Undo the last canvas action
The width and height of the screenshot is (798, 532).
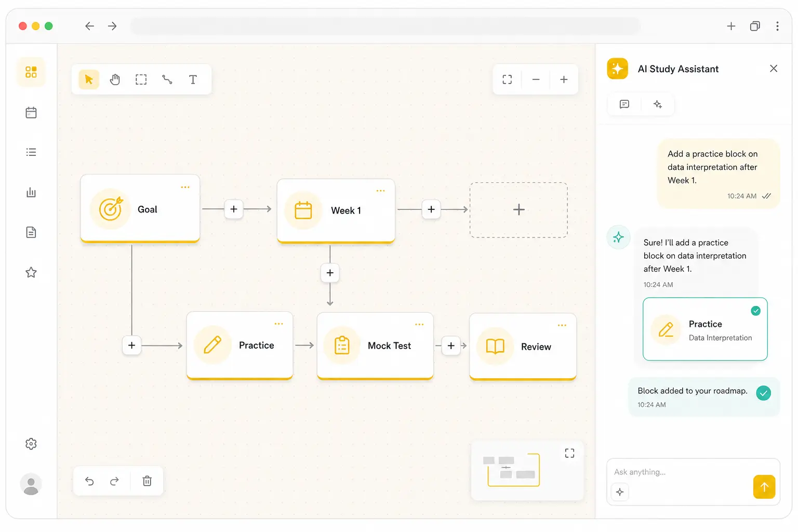(x=89, y=481)
